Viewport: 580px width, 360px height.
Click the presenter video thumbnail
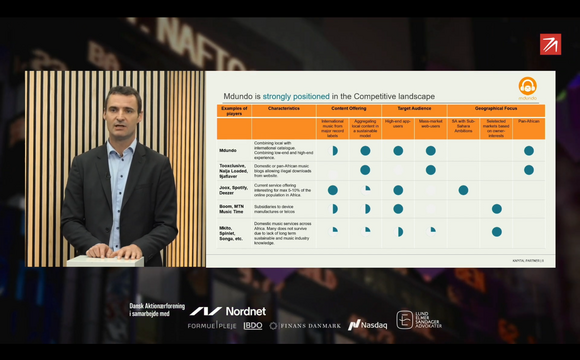[115, 169]
